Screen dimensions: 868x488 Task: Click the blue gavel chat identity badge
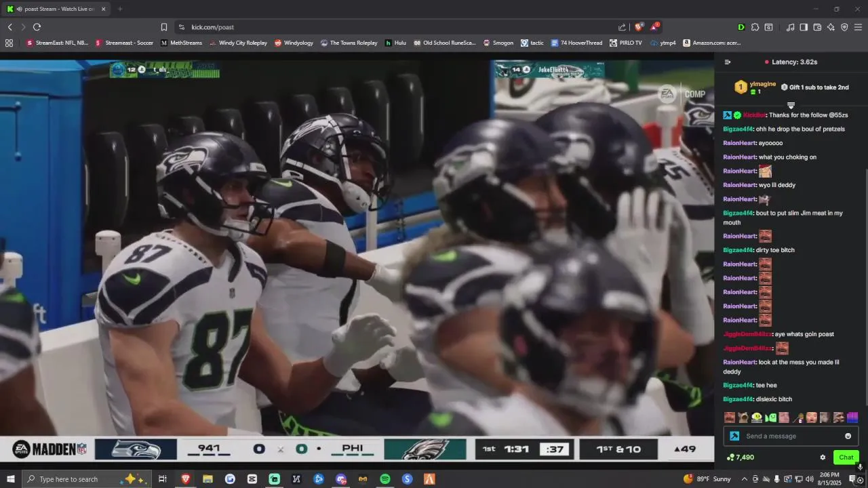click(734, 436)
